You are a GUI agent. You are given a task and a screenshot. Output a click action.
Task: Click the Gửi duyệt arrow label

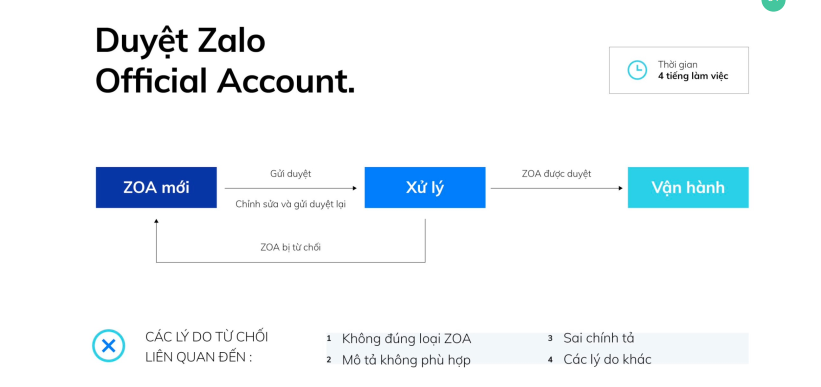coord(291,174)
